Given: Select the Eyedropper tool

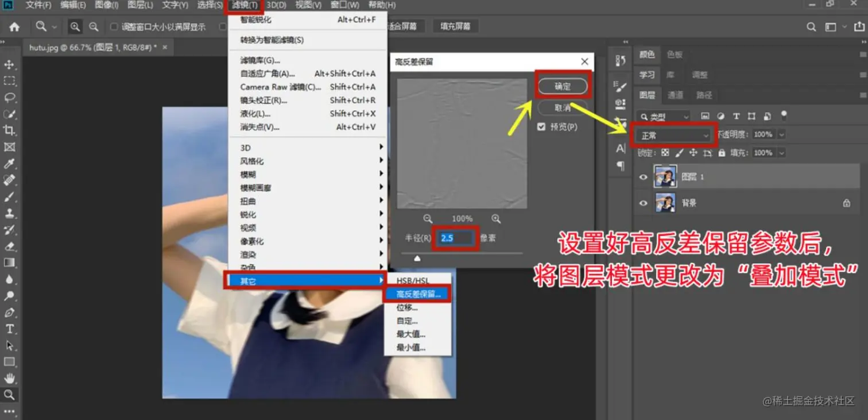Looking at the screenshot, I should pos(10,164).
